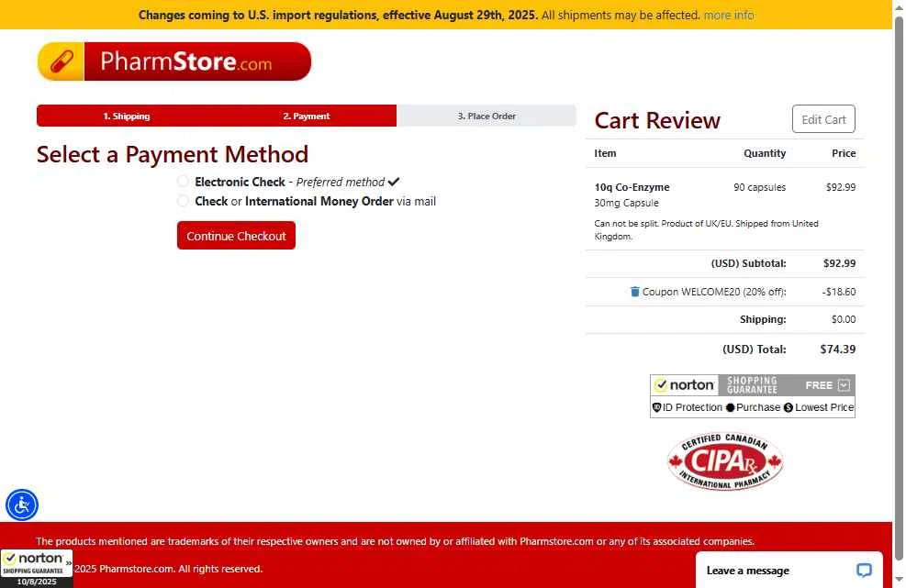Click the Continue Checkout button
The width and height of the screenshot is (906, 588).
point(236,236)
